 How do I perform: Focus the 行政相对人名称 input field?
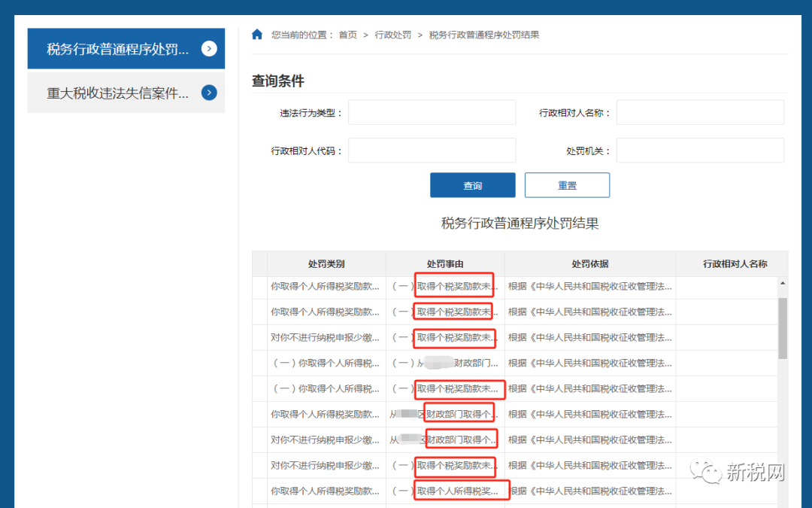700,112
